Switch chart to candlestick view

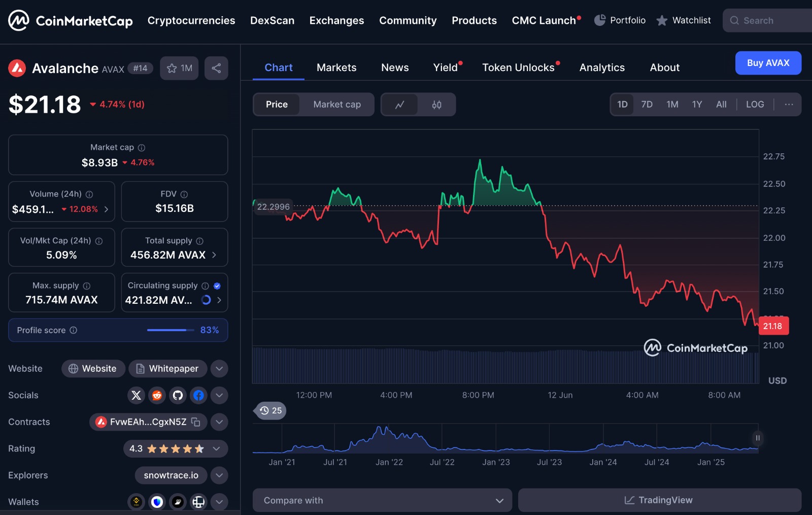click(436, 105)
